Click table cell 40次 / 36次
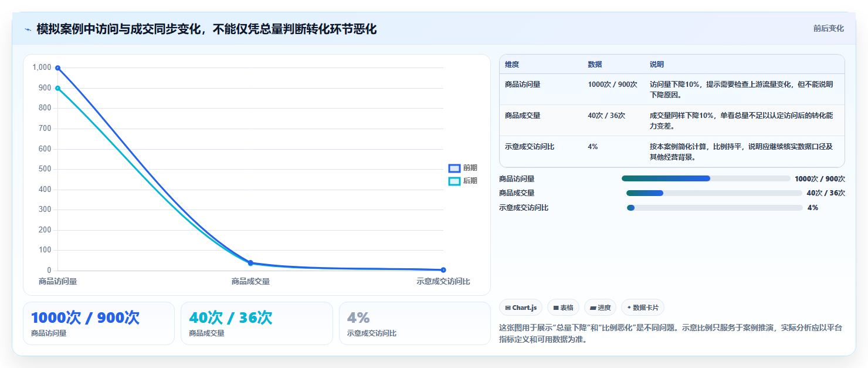868x368 pixels. [606, 116]
